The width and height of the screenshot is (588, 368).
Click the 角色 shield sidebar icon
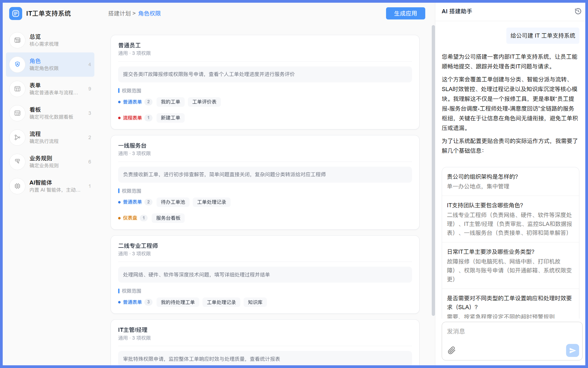click(17, 64)
